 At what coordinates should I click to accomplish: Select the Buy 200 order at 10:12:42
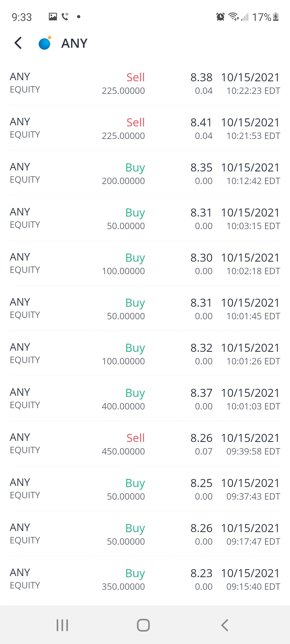point(145,174)
